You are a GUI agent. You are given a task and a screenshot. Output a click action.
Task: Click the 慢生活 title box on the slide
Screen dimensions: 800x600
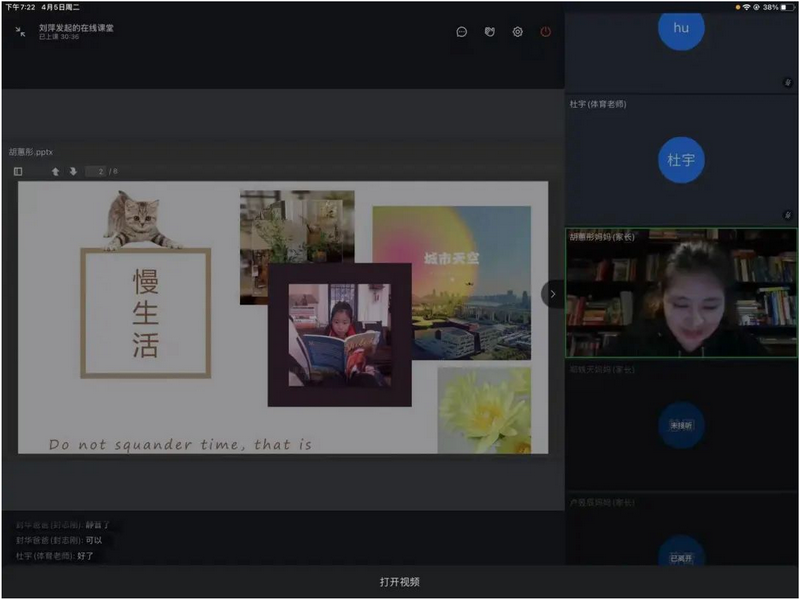[x=146, y=312]
